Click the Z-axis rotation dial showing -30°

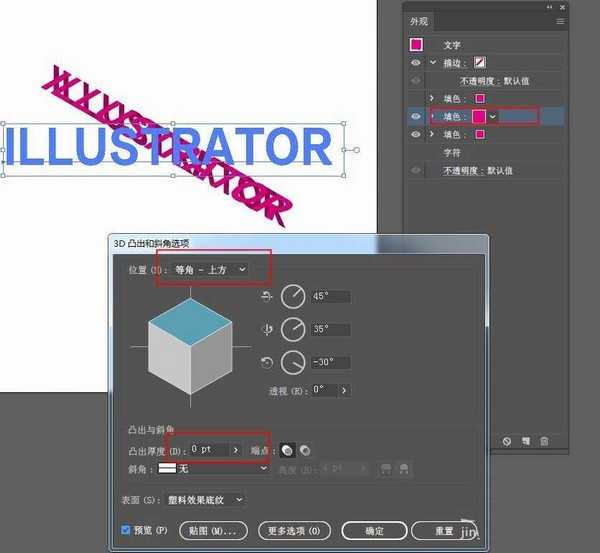pyautogui.click(x=292, y=362)
